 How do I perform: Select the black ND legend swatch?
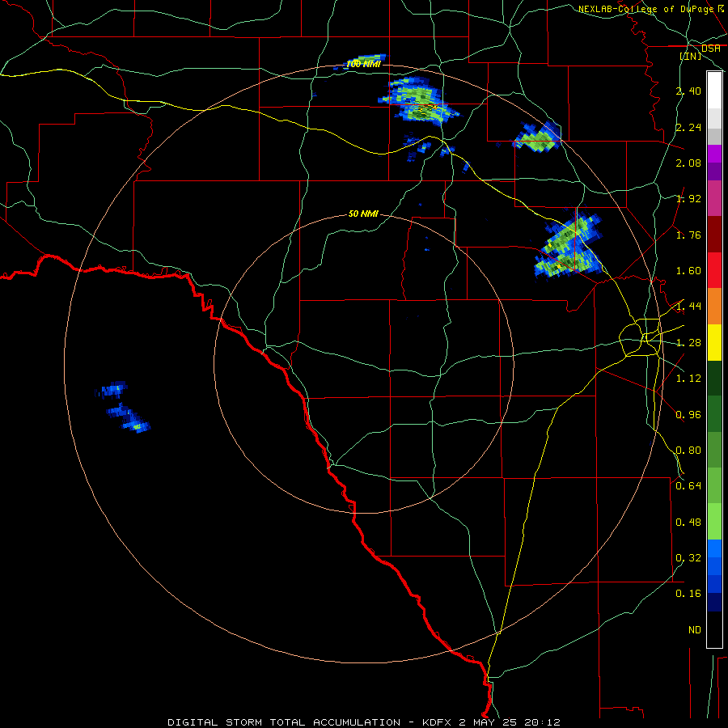click(714, 629)
